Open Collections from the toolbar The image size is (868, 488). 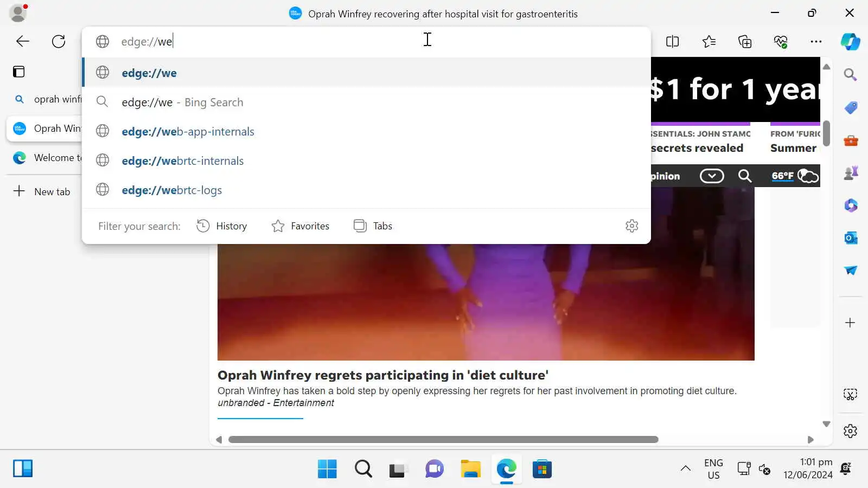(745, 41)
